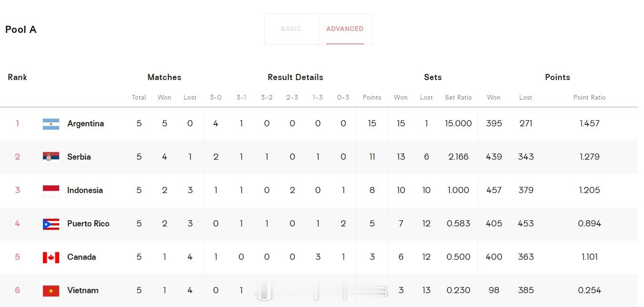Click the Canada flag icon

[51, 257]
